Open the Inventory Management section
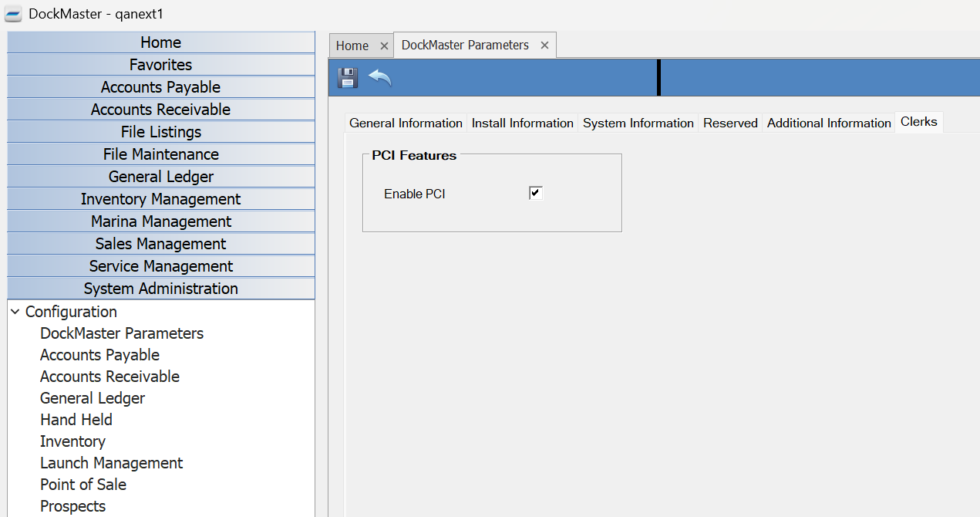 pos(161,199)
